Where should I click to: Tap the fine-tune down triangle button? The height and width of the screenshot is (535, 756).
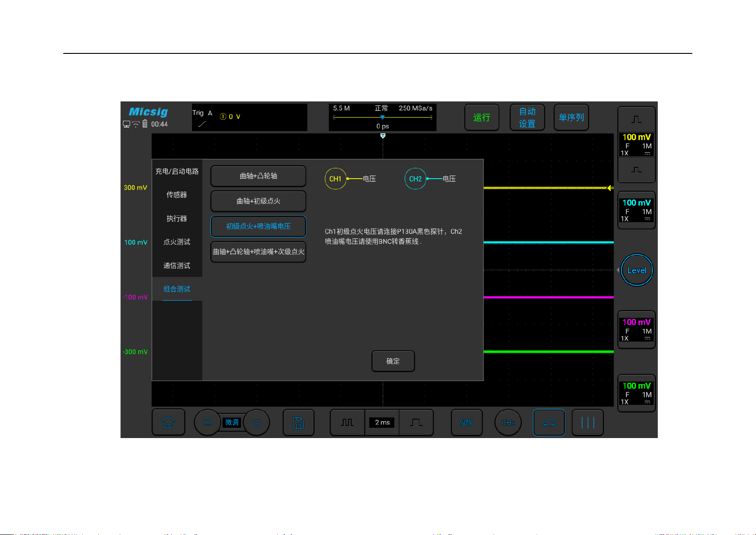click(x=257, y=422)
